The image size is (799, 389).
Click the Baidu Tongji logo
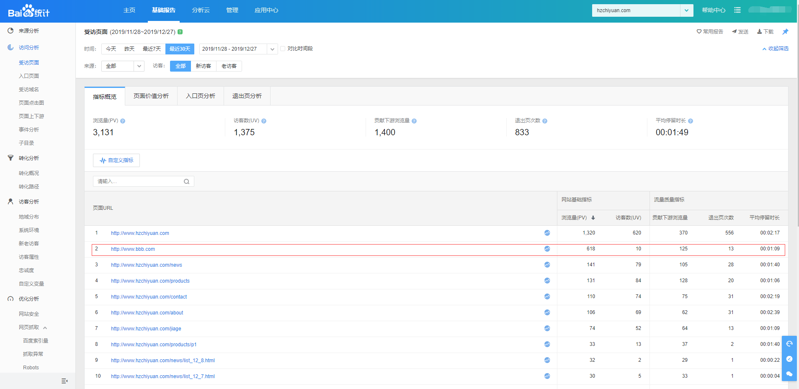pyautogui.click(x=29, y=10)
